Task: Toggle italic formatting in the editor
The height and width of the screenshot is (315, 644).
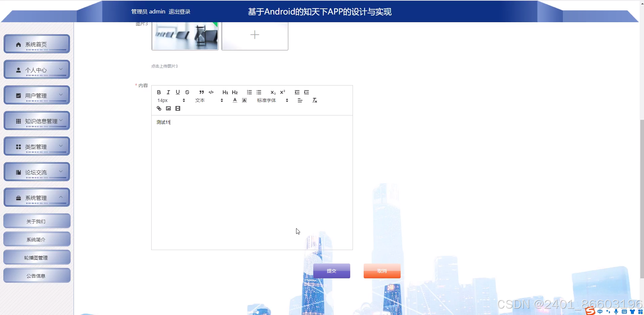Action: [x=168, y=92]
